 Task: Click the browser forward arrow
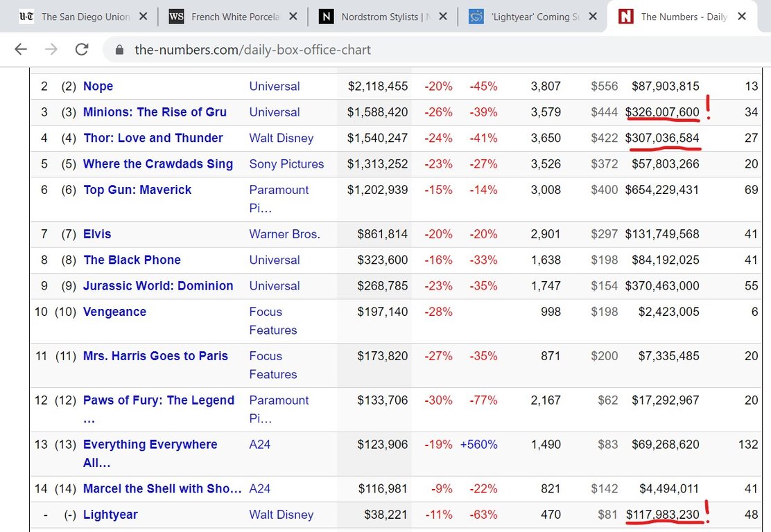tap(51, 49)
